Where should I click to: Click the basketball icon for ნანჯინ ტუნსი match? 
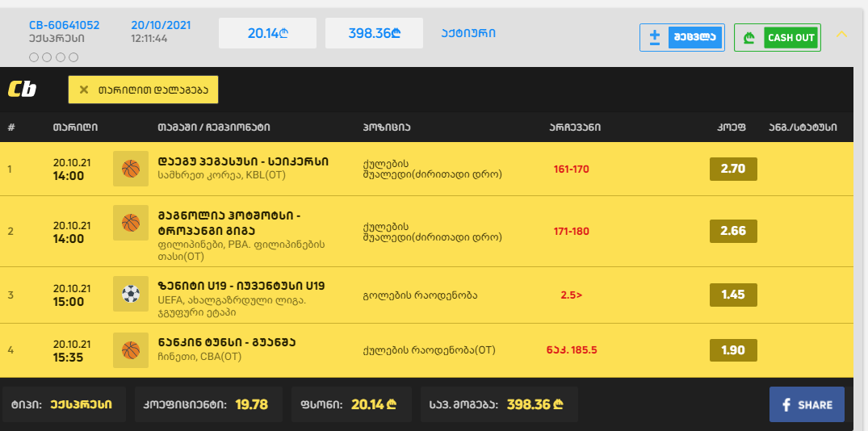coord(131,350)
